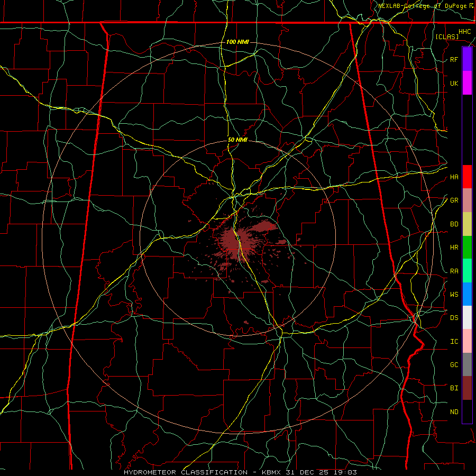Click the BI dark-red legend swatch

coord(467,388)
